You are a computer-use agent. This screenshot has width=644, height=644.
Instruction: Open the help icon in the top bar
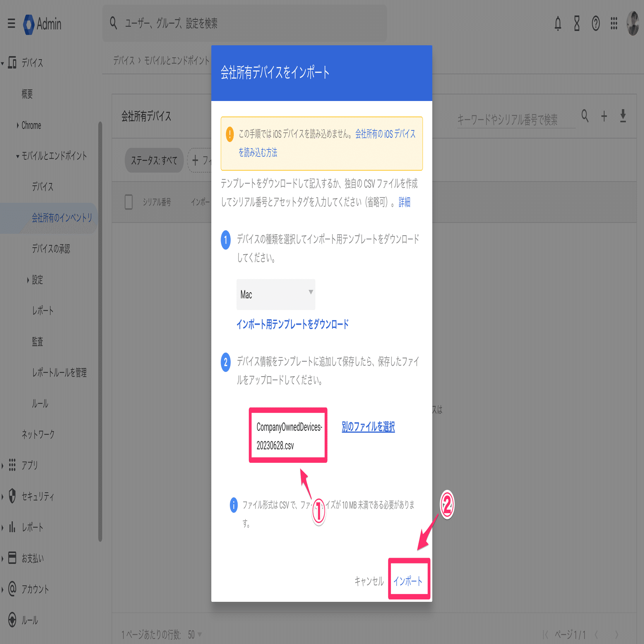(595, 24)
